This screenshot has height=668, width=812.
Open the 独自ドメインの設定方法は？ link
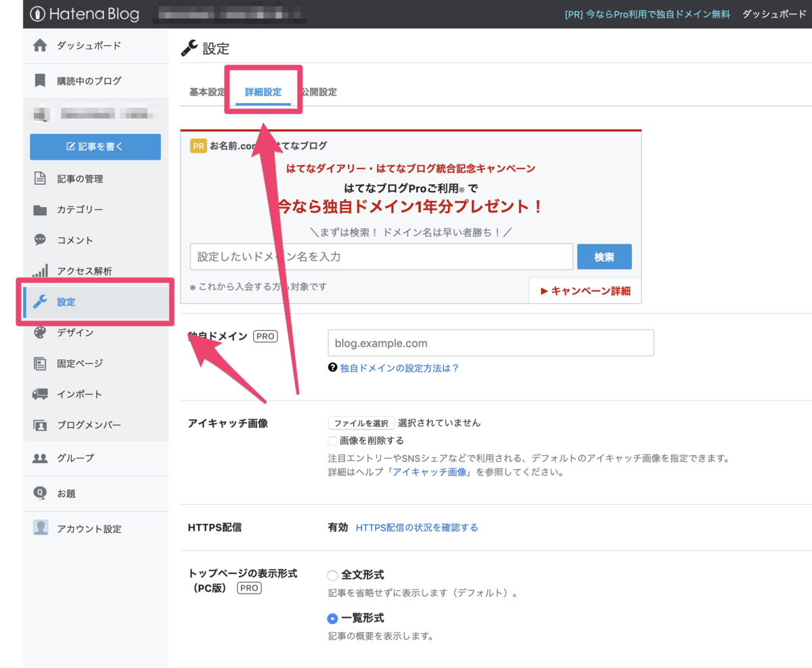pyautogui.click(x=399, y=368)
